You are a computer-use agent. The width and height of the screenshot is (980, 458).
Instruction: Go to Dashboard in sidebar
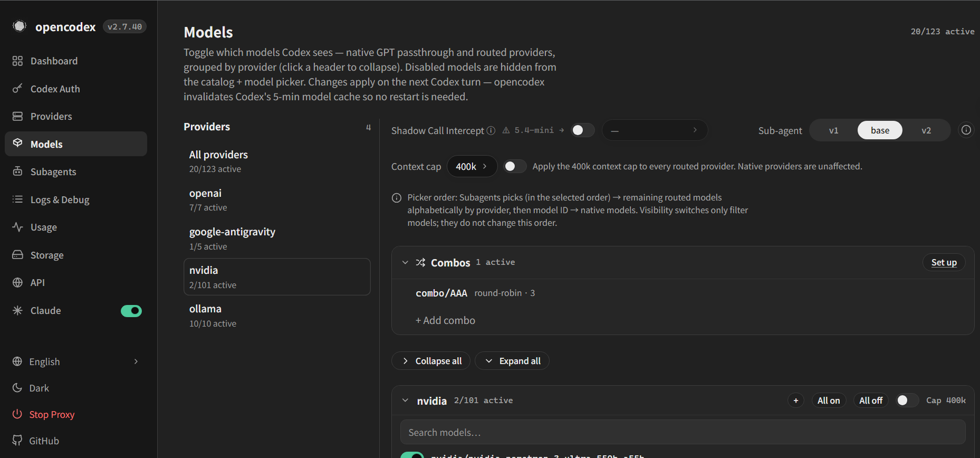pos(76,61)
